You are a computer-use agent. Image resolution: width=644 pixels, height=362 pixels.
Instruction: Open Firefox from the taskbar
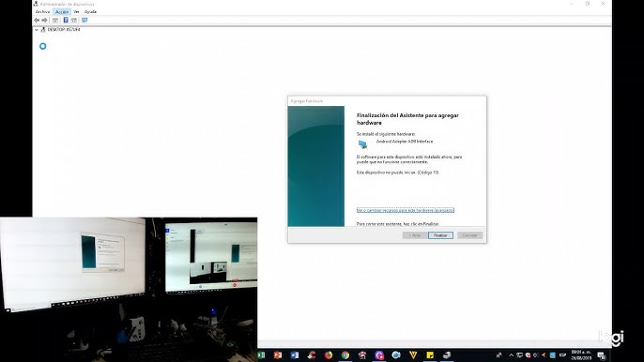pos(329,355)
